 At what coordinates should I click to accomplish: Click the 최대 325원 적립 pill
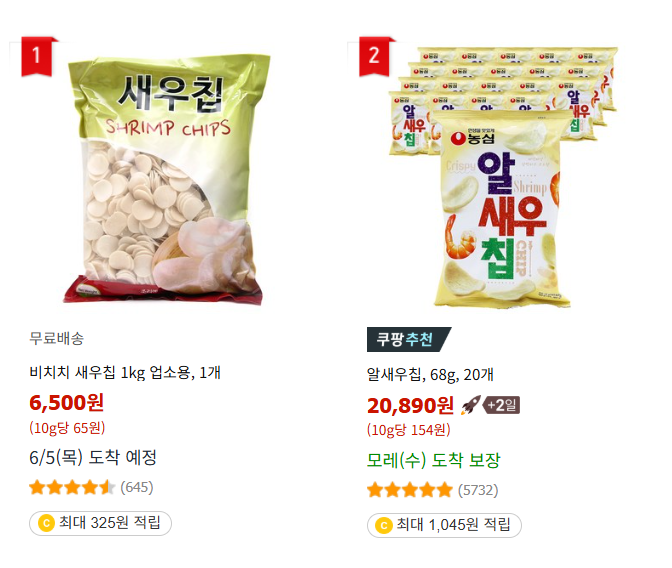click(100, 523)
